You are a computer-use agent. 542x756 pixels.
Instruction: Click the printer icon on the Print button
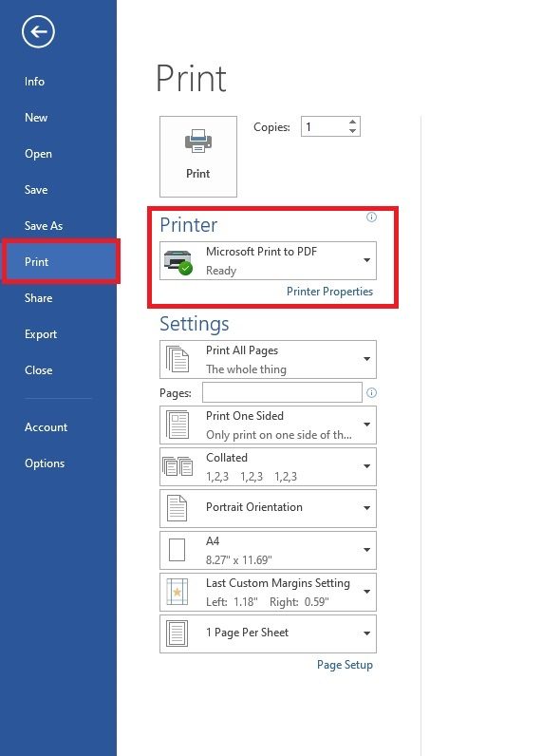pyautogui.click(x=198, y=142)
